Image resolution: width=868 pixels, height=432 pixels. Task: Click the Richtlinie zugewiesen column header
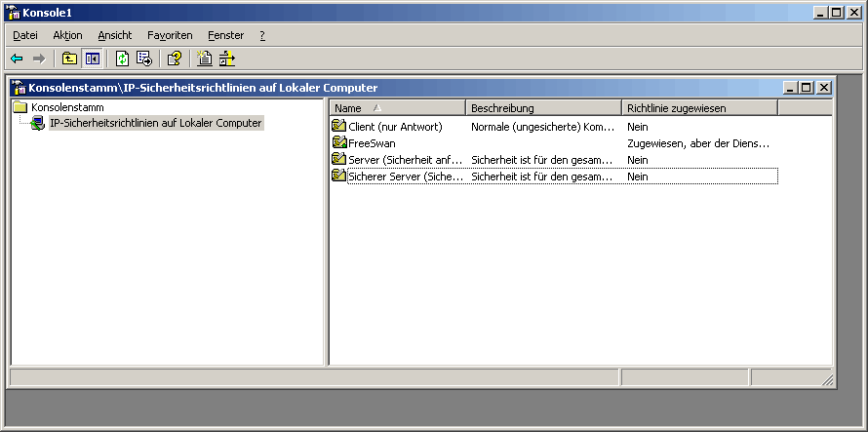[699, 108]
